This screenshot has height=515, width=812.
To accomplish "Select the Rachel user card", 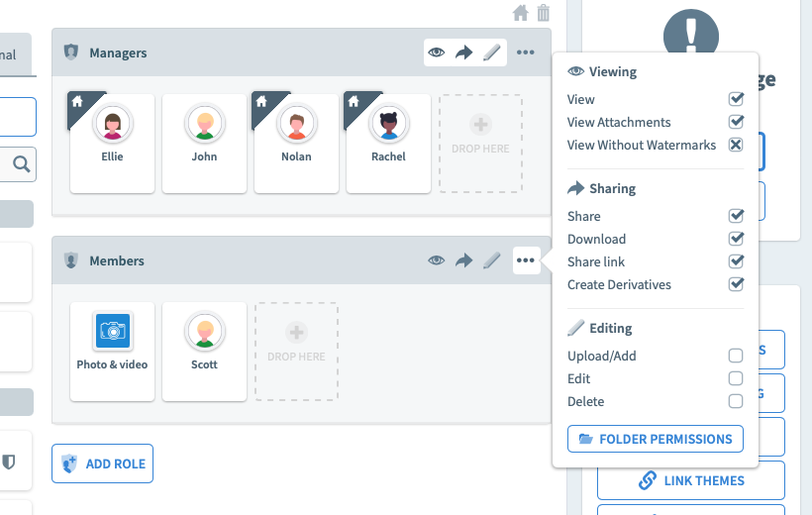I will [x=388, y=144].
